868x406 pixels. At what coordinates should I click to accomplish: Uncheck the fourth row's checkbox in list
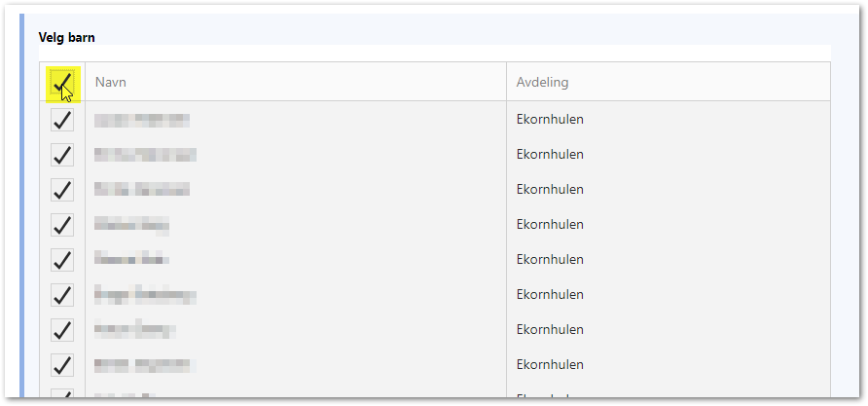click(62, 225)
